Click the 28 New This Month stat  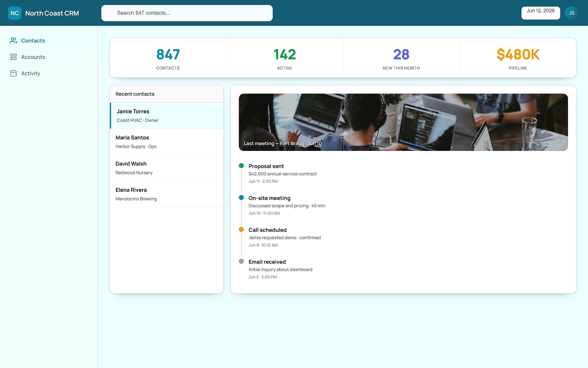401,58
